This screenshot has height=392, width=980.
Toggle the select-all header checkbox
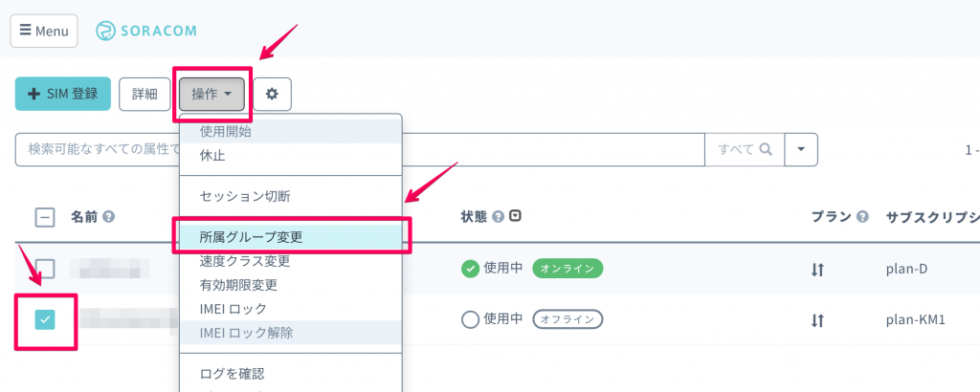tap(44, 217)
